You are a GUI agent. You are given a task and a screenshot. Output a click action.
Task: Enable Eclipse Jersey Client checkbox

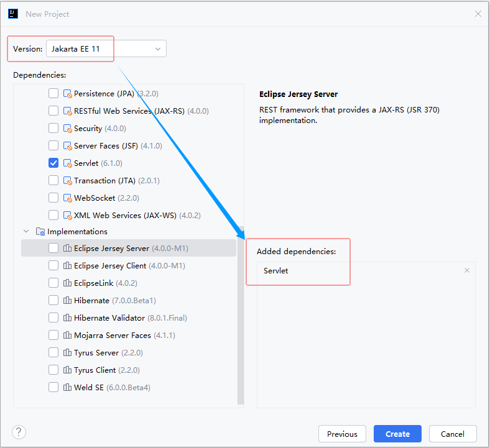click(x=53, y=265)
